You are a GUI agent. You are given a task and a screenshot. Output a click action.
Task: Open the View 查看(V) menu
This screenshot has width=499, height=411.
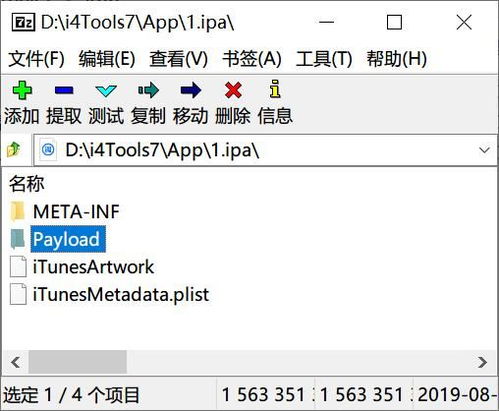coord(178,59)
